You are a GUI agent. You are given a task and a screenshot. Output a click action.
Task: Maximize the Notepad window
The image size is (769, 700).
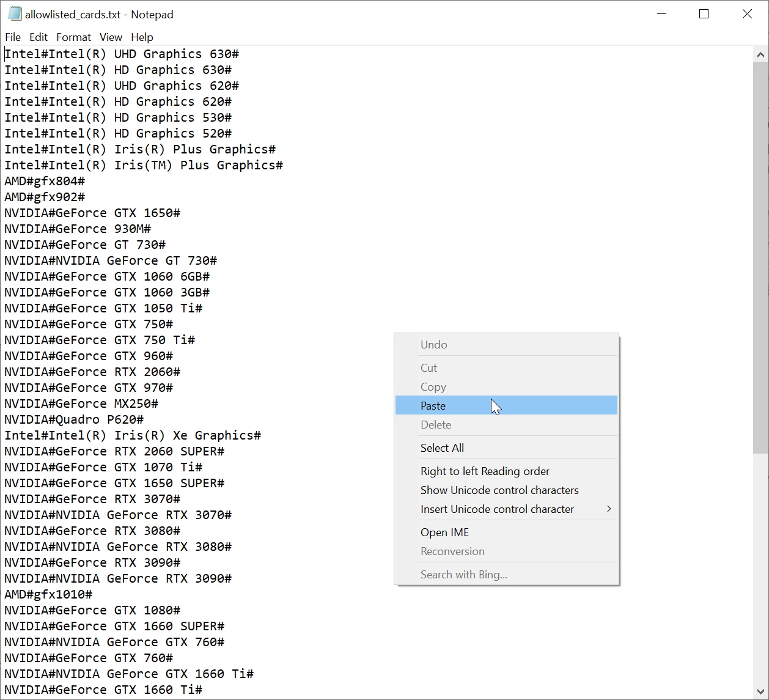pyautogui.click(x=704, y=13)
